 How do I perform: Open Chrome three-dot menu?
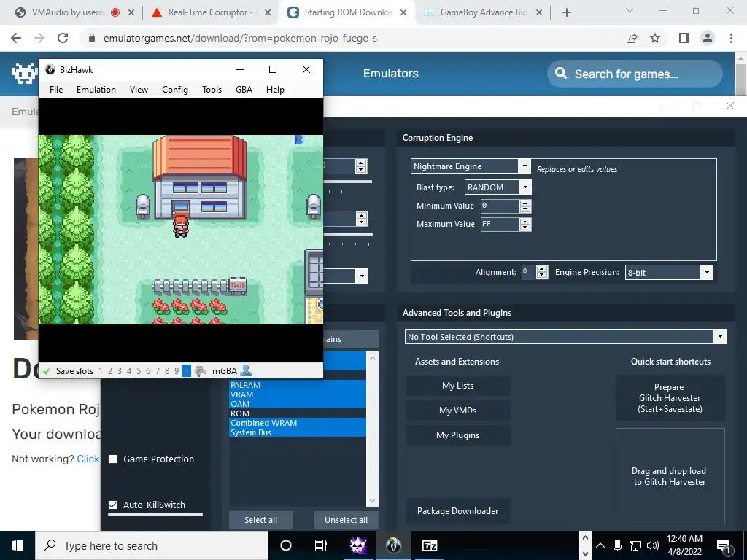click(731, 38)
